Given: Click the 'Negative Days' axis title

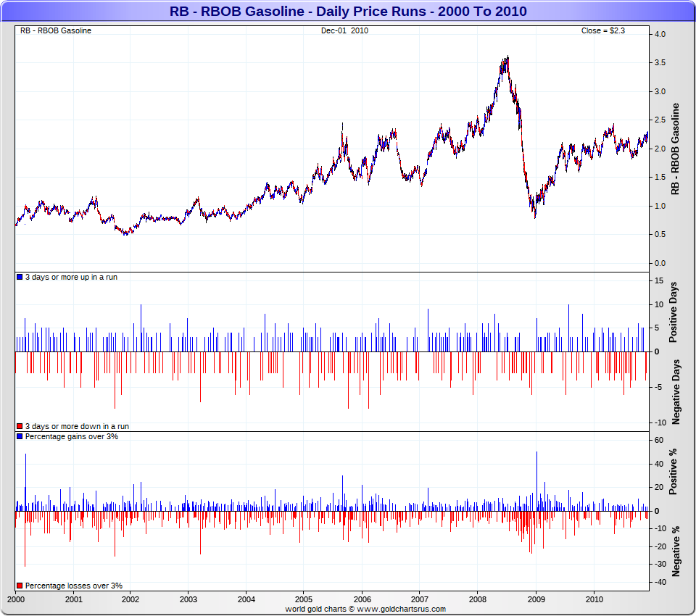Looking at the screenshot, I should point(676,392).
